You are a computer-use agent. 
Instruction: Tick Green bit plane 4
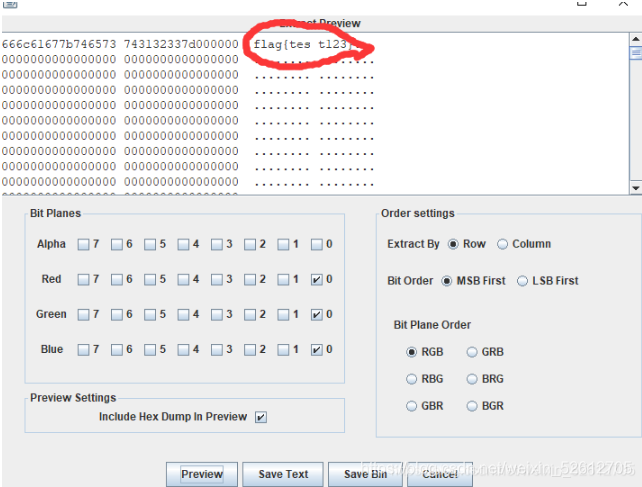tap(183, 315)
